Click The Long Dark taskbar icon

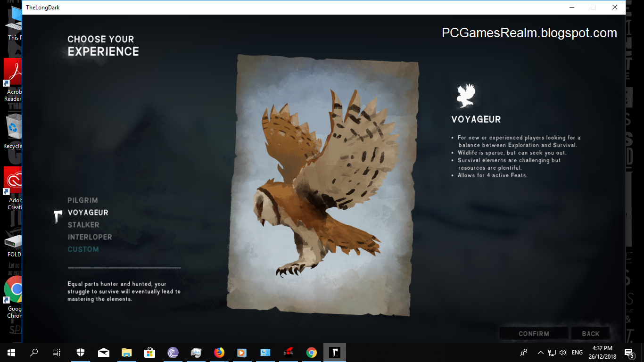coord(334,352)
